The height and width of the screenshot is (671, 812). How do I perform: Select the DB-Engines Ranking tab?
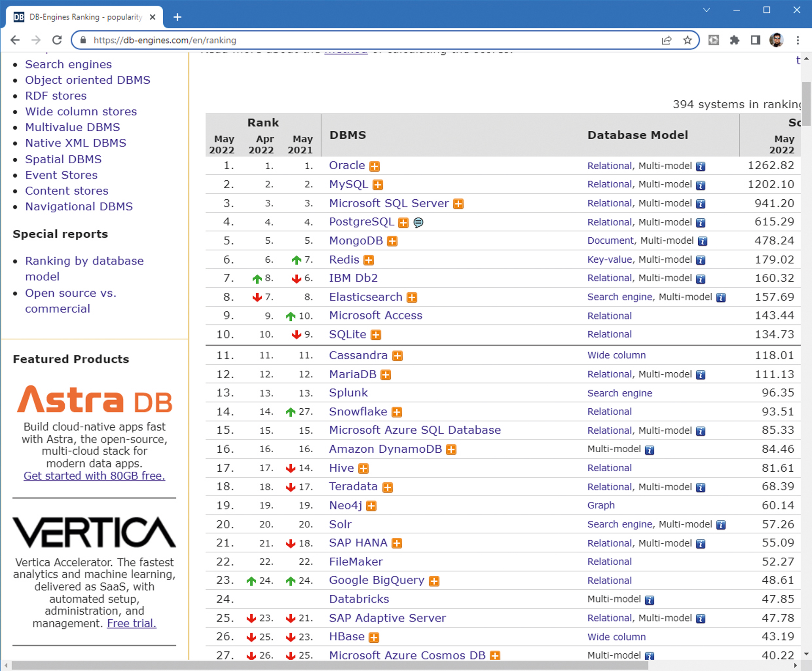85,17
